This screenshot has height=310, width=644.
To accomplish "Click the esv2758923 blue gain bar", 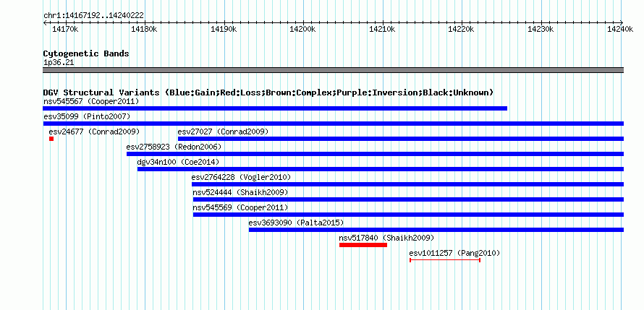I will [375, 154].
